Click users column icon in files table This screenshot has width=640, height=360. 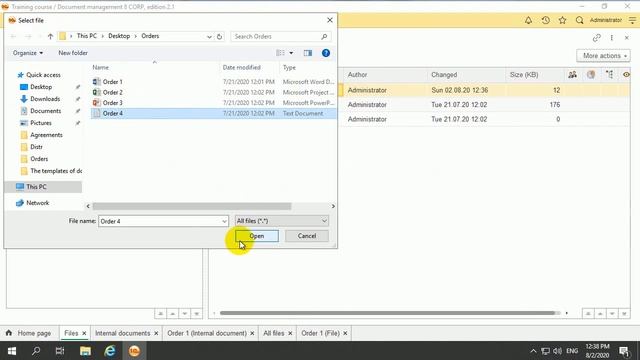pyautogui.click(x=572, y=75)
